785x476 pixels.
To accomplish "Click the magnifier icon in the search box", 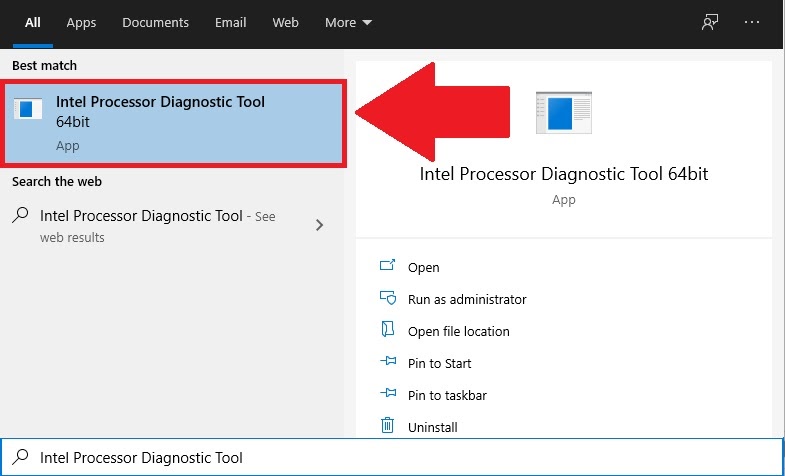I will [21, 456].
